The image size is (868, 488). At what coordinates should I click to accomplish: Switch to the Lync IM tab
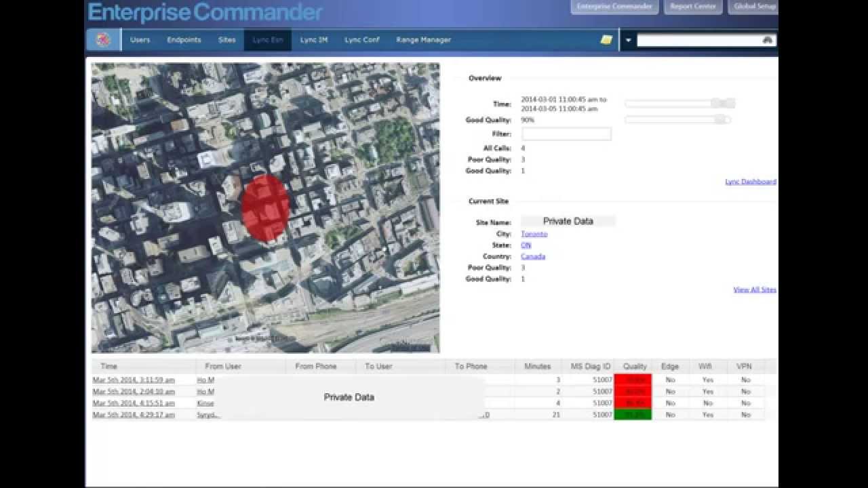(314, 40)
